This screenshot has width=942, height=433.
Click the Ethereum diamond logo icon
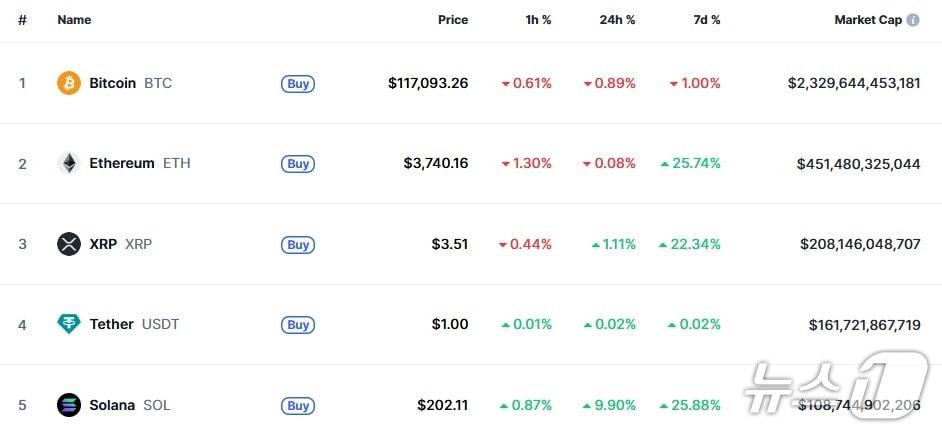click(x=69, y=163)
